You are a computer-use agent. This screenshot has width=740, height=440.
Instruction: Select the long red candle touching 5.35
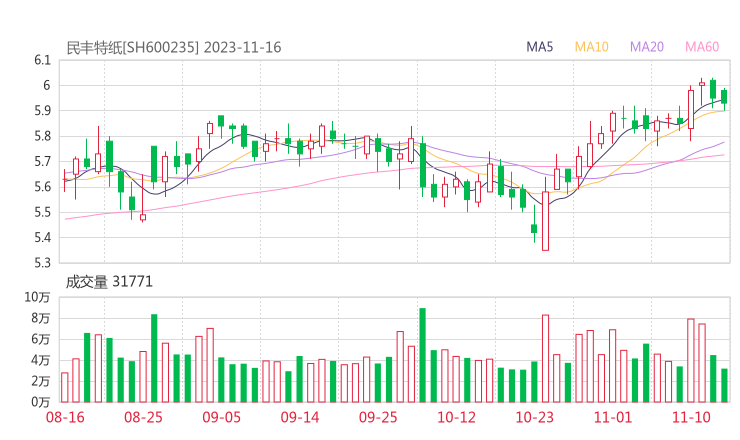pyautogui.click(x=545, y=221)
